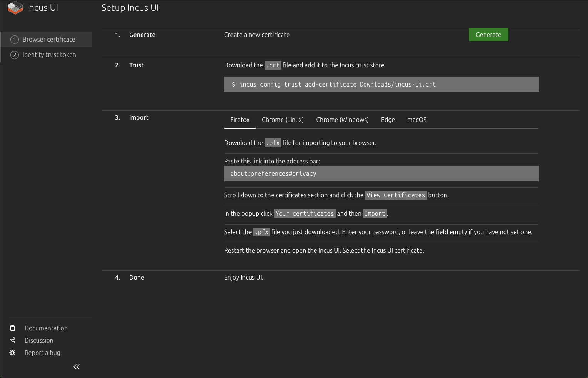588x378 pixels.
Task: Click the Documentation book icon
Action: coord(12,328)
